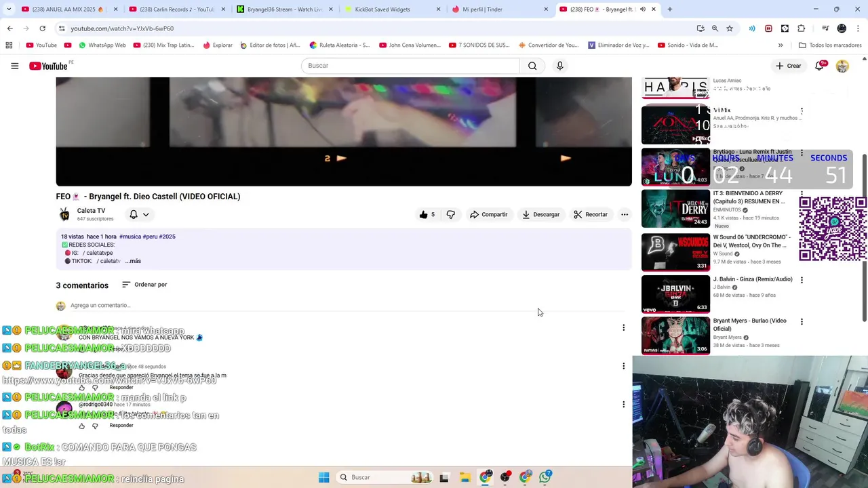Click the Descargar download button
The width and height of the screenshot is (868, 488).
[540, 214]
